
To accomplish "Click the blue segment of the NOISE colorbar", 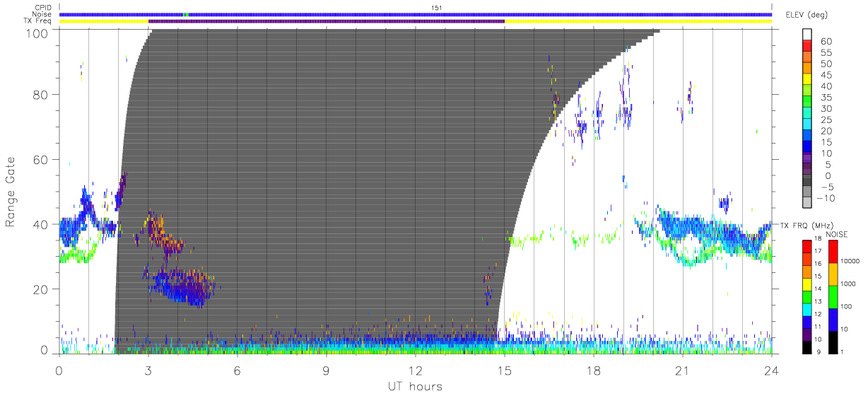I will (x=833, y=320).
